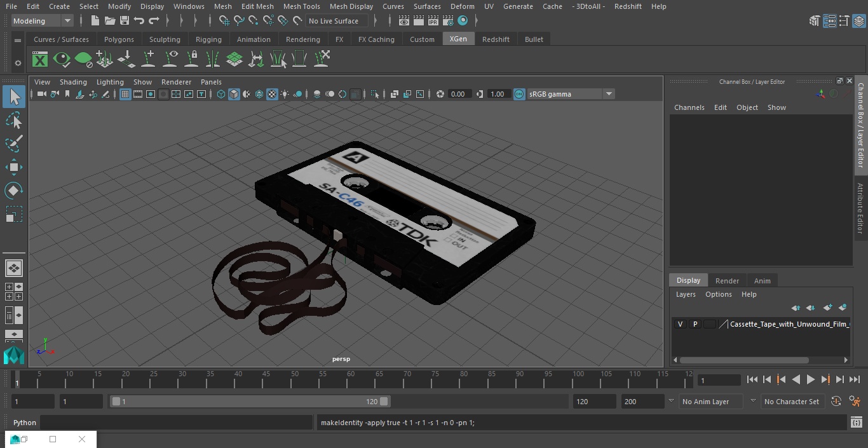Click the IPR render icon

(433, 21)
